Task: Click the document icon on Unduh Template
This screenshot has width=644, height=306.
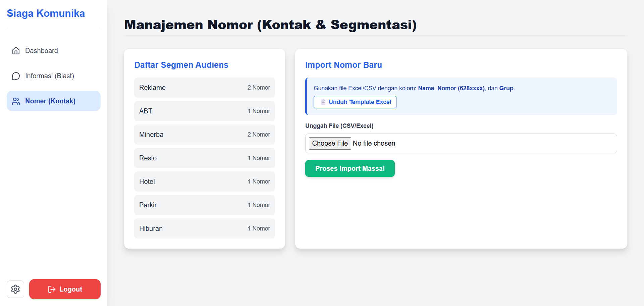Action: point(323,102)
